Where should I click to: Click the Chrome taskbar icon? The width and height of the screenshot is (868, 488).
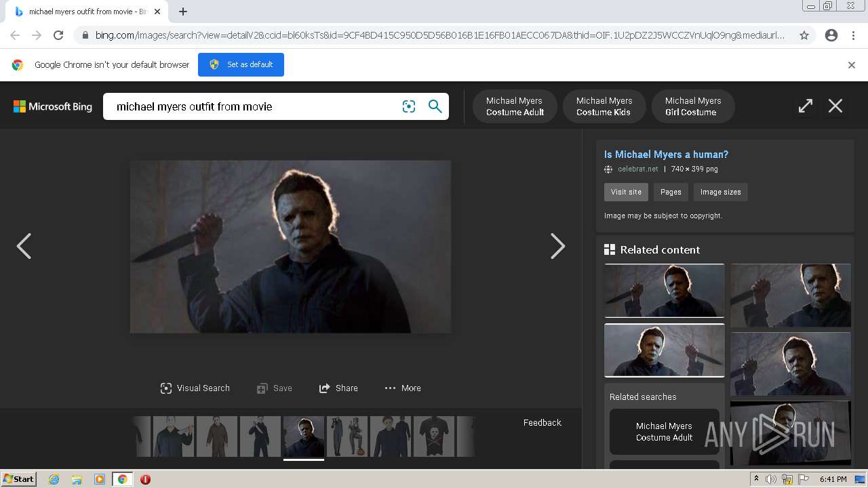[122, 479]
